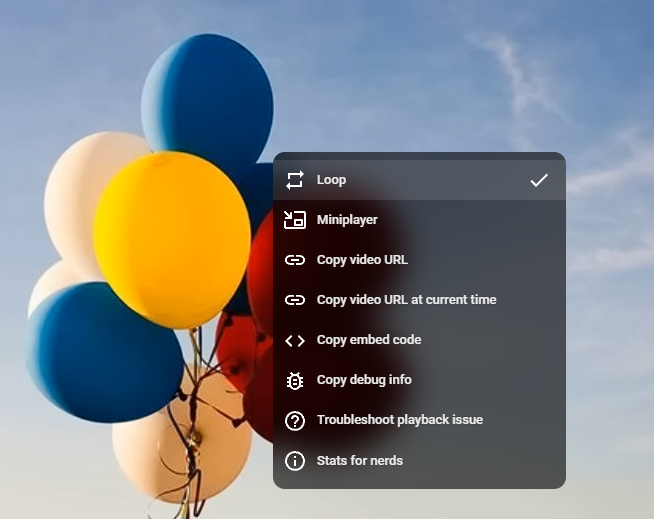This screenshot has height=519, width=654.
Task: Click the Loop repeat-arrows icon
Action: click(295, 180)
